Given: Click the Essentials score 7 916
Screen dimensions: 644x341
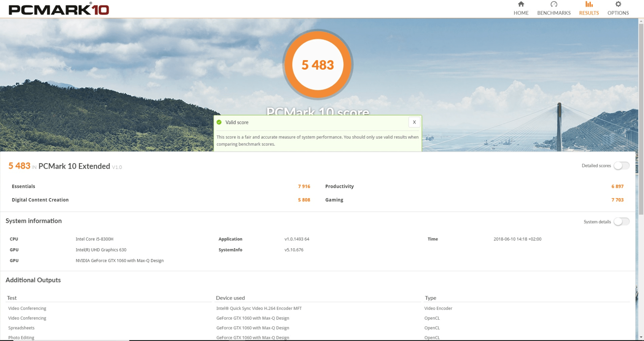Looking at the screenshot, I should click(304, 186).
